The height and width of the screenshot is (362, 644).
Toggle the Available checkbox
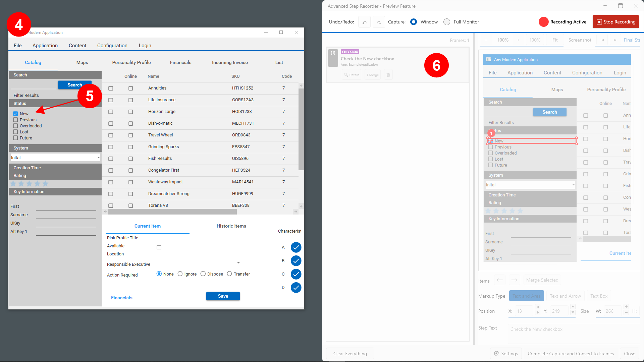159,247
